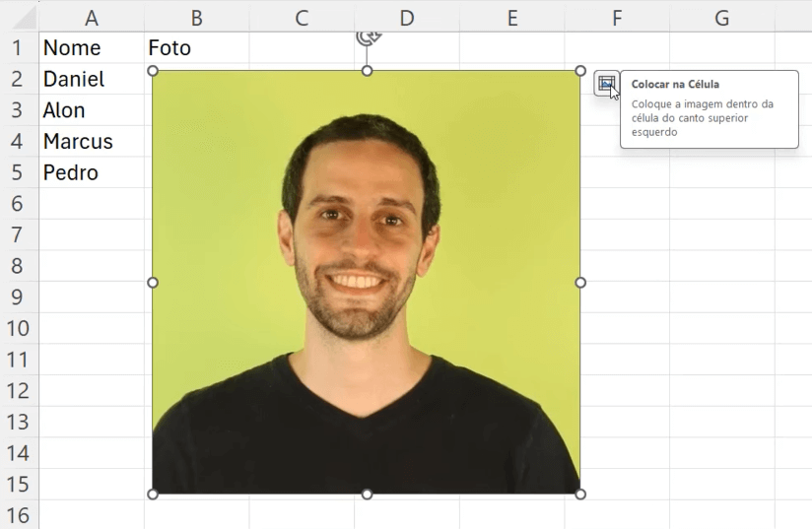Select row 4 header
The image size is (812, 529).
19,141
